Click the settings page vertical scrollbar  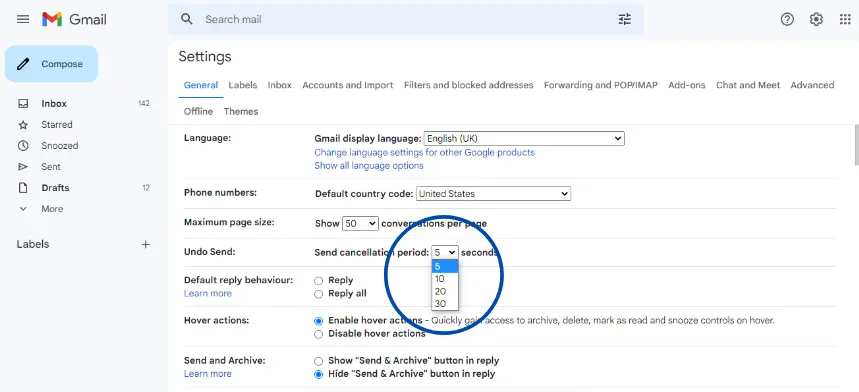(x=856, y=145)
